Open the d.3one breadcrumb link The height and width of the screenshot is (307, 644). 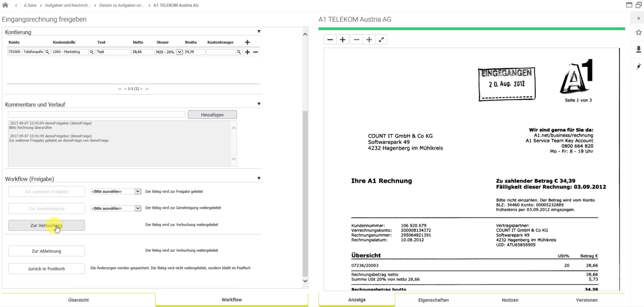[30, 5]
